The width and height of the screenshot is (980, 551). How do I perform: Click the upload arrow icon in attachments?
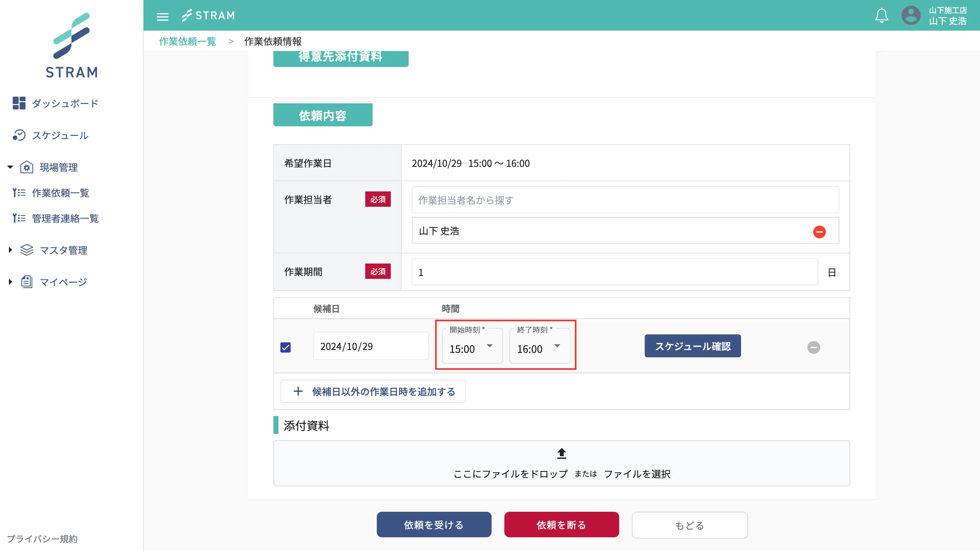pos(561,453)
